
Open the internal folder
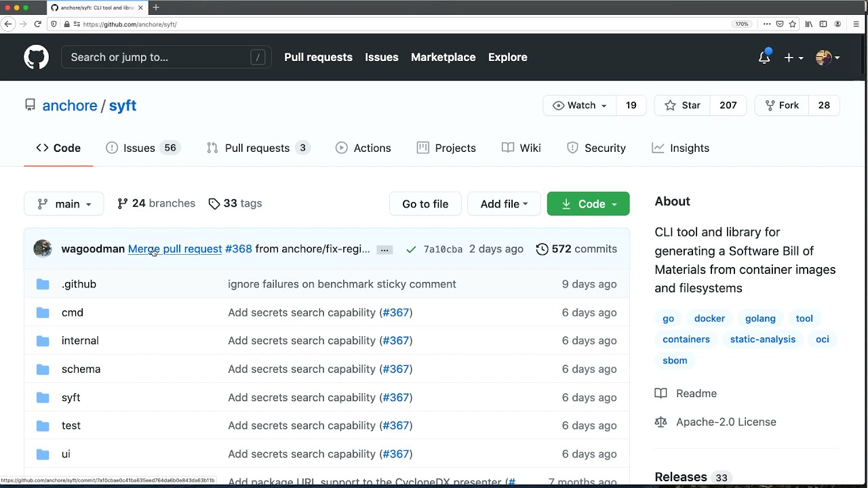[80, 341]
